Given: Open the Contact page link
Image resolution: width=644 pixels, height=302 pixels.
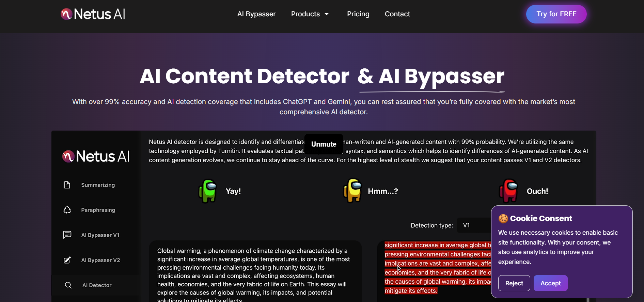Looking at the screenshot, I should coord(397,14).
